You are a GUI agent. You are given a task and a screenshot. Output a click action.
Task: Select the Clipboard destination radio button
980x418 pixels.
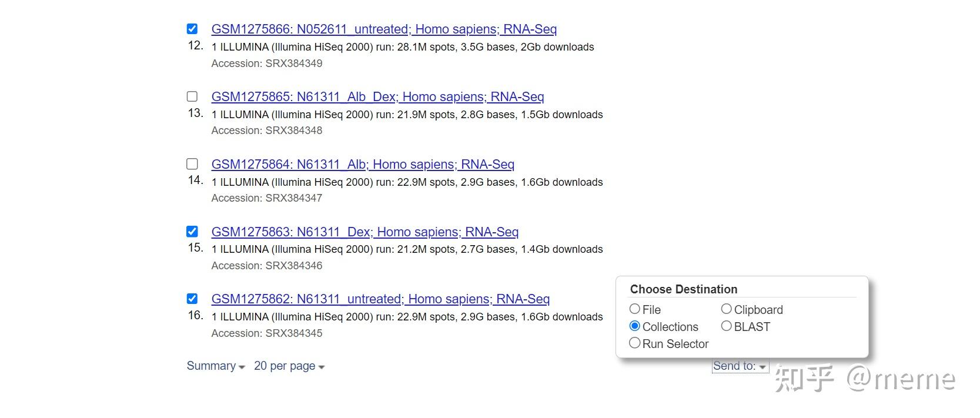(x=727, y=309)
